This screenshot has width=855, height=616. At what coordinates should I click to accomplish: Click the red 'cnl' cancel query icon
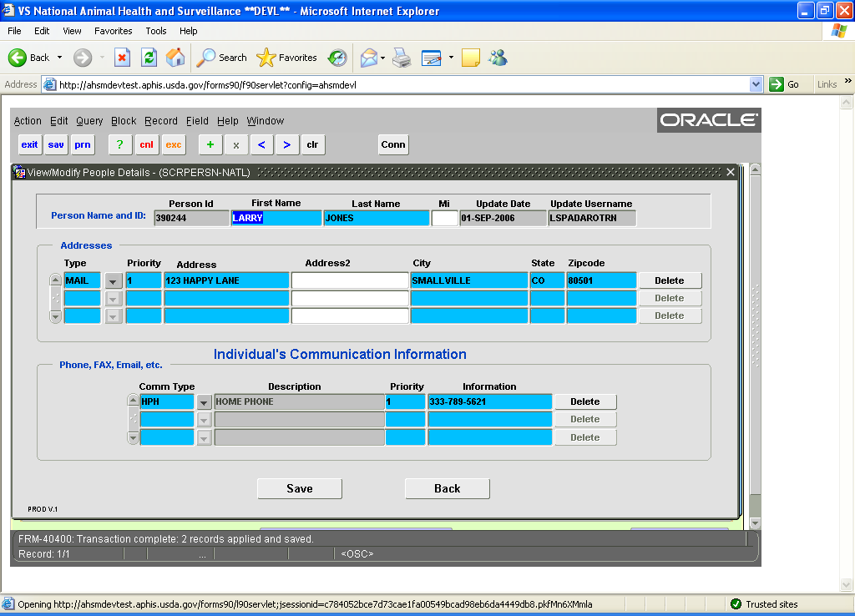(147, 144)
